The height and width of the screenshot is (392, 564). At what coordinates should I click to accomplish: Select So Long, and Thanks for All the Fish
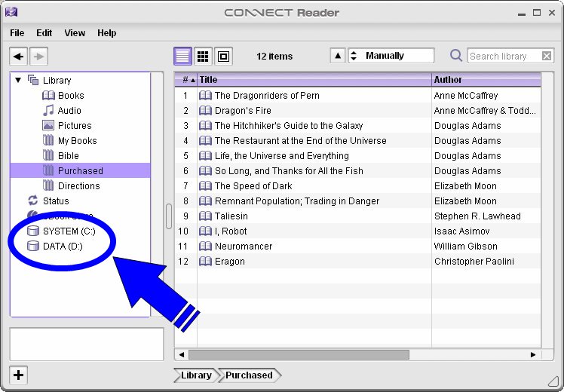pos(358,171)
